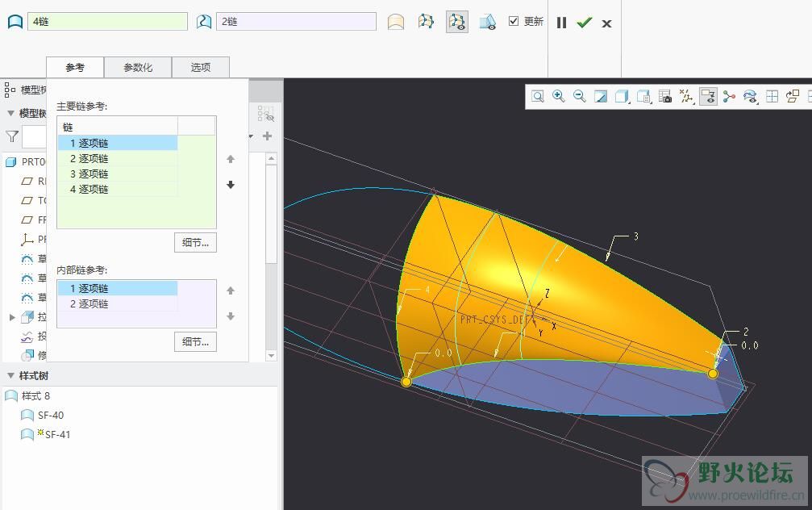Open the curvature display eye dropdown
The width and height of the screenshot is (812, 510).
tap(750, 96)
